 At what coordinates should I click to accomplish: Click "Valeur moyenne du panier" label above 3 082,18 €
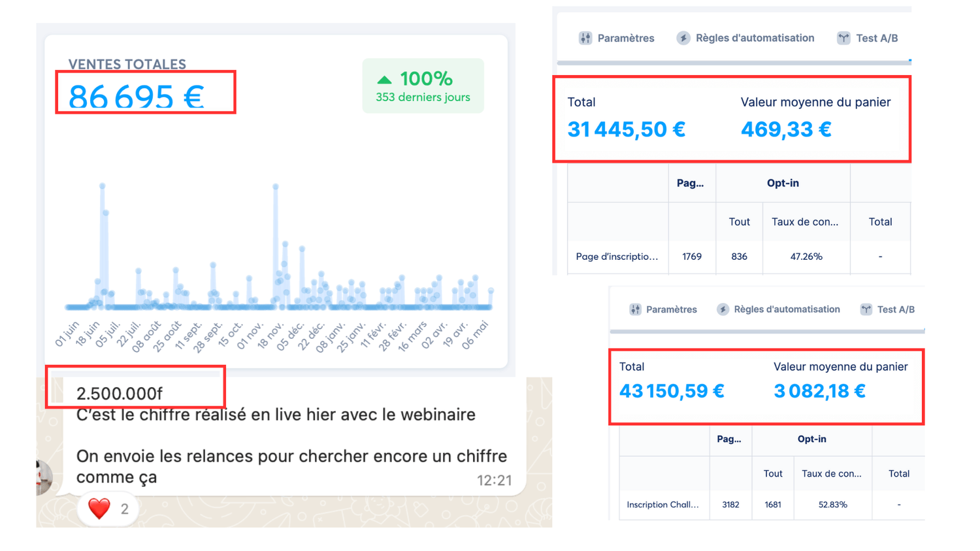tap(841, 367)
